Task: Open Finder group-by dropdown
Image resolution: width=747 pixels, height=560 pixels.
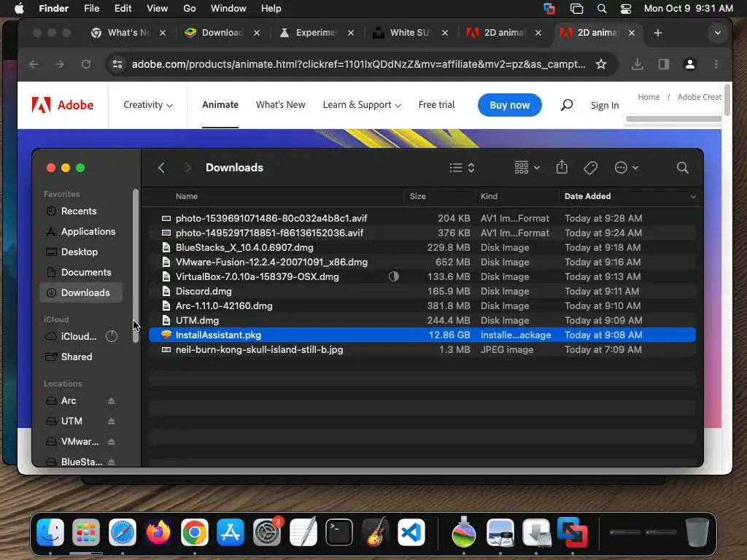Action: (527, 168)
